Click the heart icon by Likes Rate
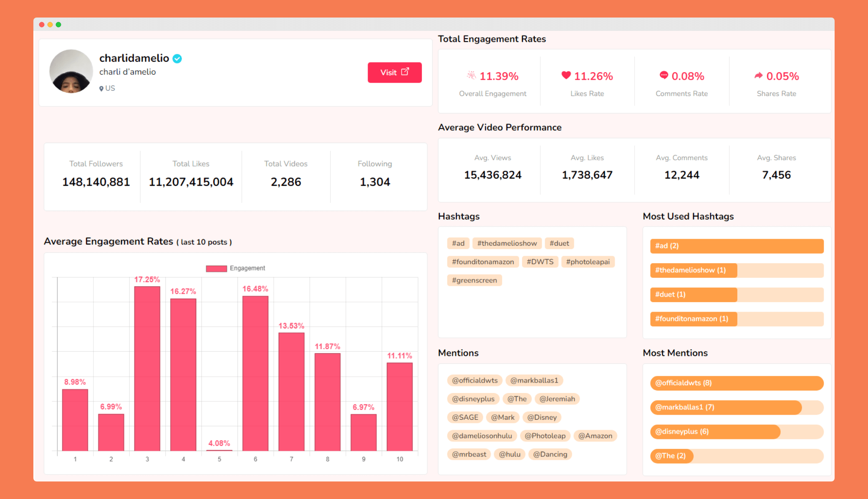The width and height of the screenshot is (868, 499). pos(566,75)
